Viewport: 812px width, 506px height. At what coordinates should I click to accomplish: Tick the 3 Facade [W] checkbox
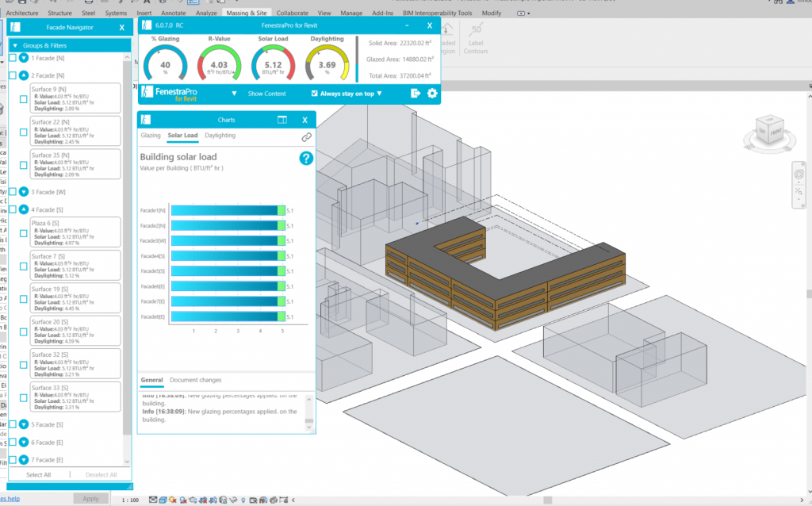click(13, 192)
